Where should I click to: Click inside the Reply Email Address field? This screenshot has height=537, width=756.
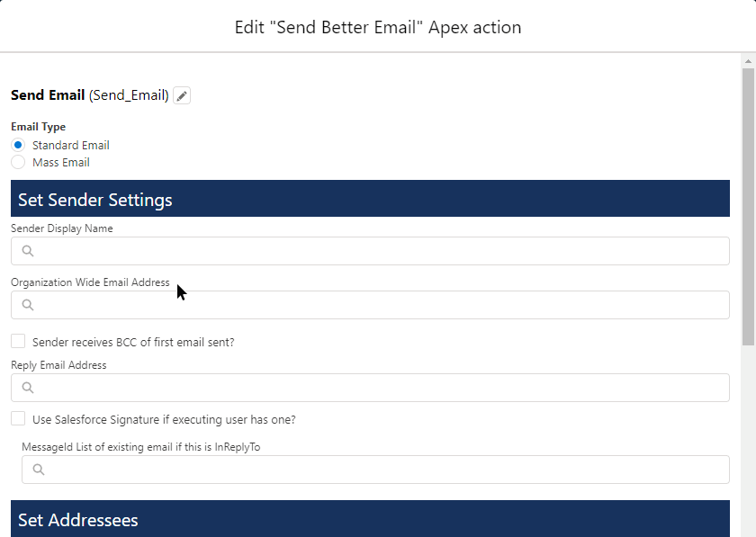pos(360,388)
